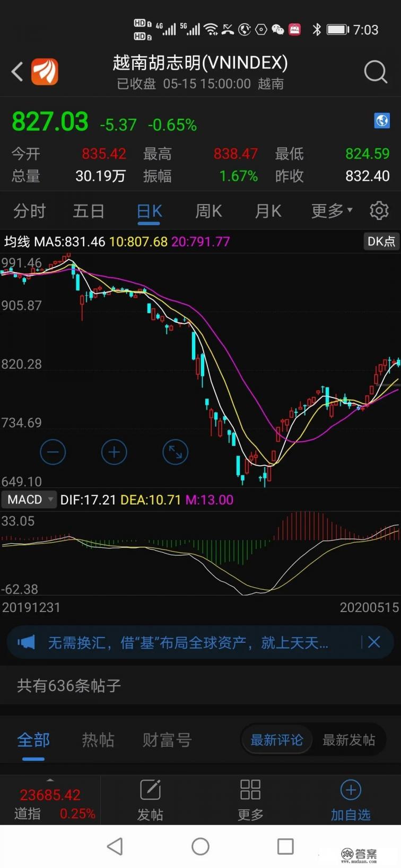
Task: Toggle the DK点 indicator
Action: point(381,242)
